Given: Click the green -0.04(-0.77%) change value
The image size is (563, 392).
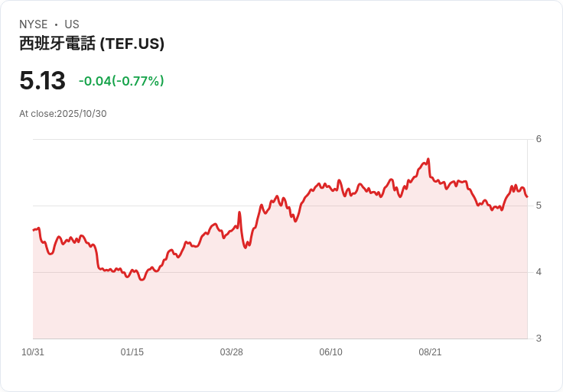Looking at the screenshot, I should point(121,81).
